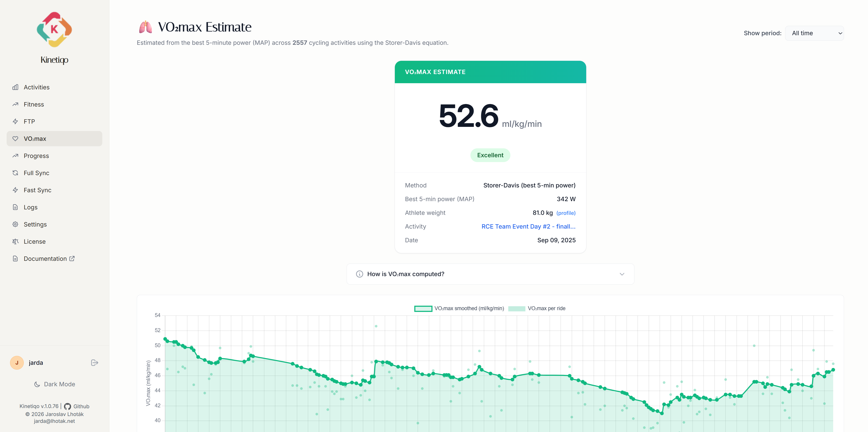Open the Documentation link
The image size is (868, 432).
click(54, 259)
